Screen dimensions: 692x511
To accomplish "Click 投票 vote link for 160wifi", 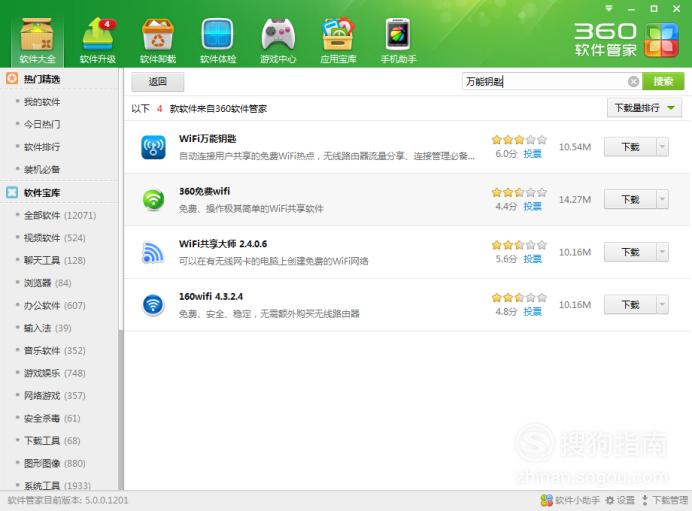I will point(532,311).
